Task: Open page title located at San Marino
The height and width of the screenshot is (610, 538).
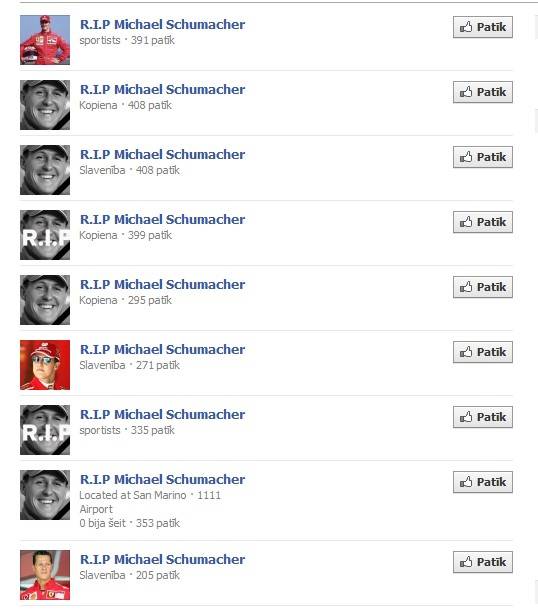Action: point(162,479)
